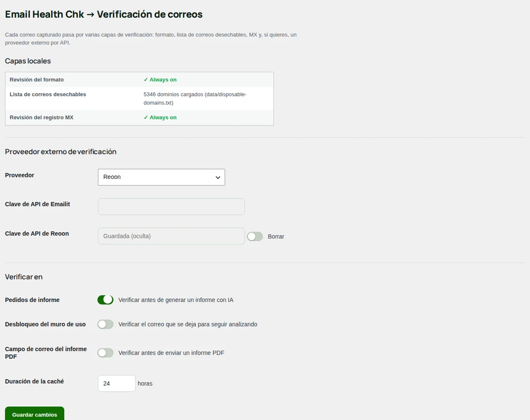Click the Always on status for Revisión del registro MX
The image size is (530, 420).
point(160,117)
